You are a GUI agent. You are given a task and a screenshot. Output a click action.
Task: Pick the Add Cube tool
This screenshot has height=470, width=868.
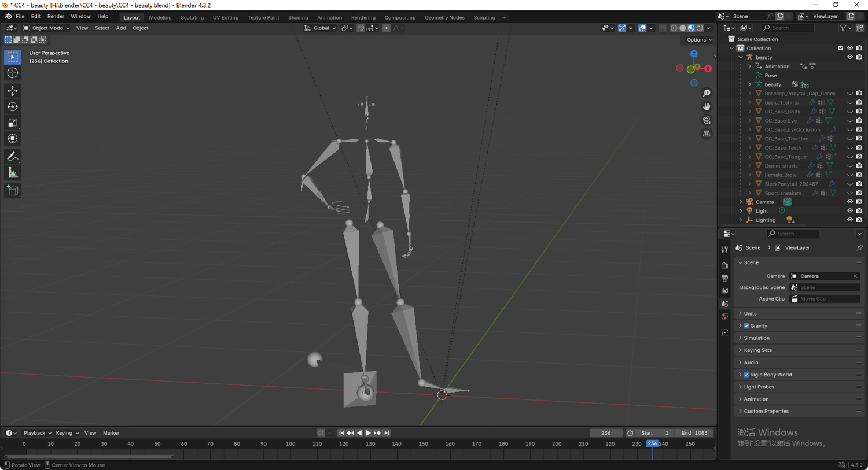point(13,191)
